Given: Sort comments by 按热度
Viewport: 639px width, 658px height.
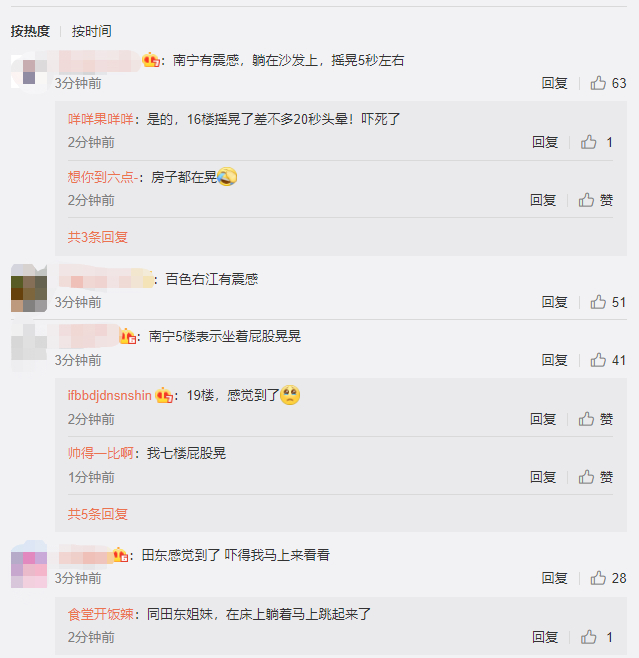Looking at the screenshot, I should click(30, 31).
